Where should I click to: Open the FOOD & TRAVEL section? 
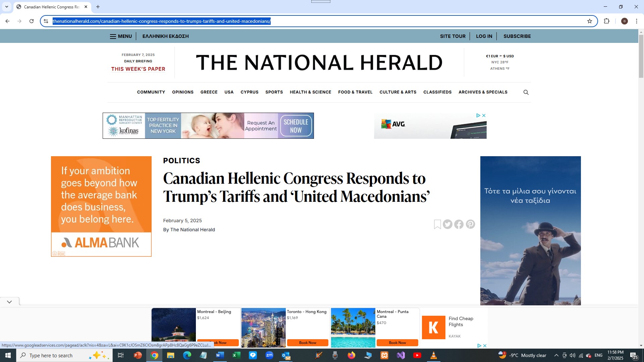(x=355, y=92)
